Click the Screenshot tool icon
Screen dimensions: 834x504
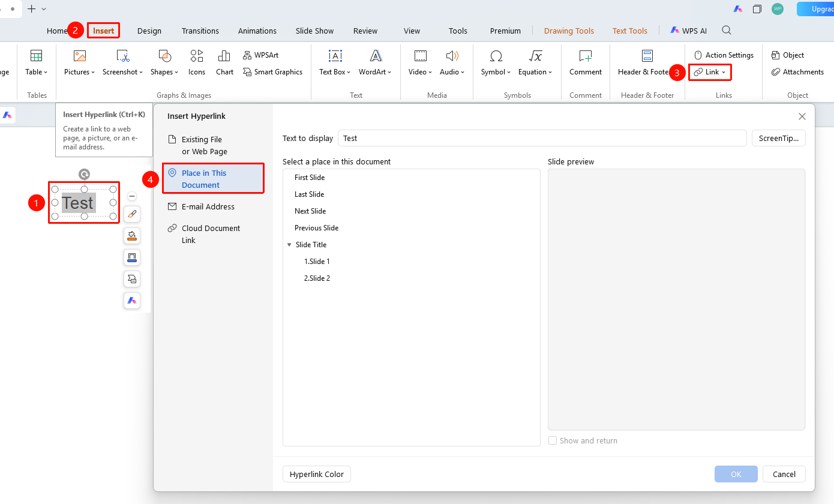tap(123, 56)
